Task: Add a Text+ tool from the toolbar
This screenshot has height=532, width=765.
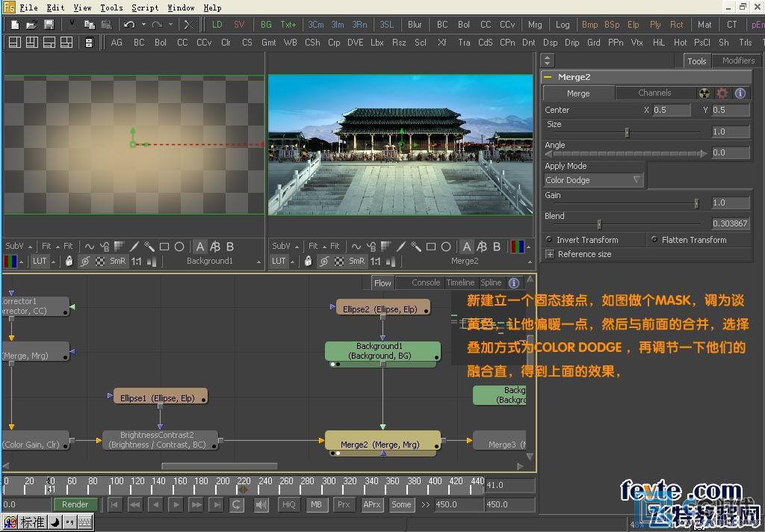Action: 288,25
